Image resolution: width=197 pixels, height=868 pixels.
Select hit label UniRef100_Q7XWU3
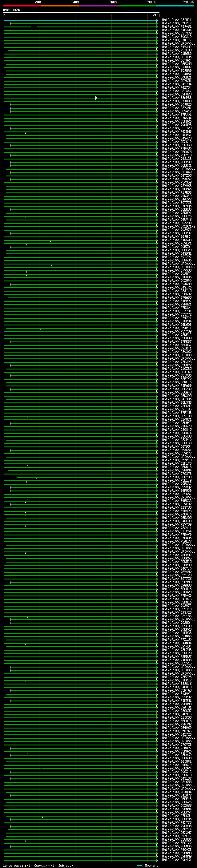pyautogui.click(x=176, y=101)
